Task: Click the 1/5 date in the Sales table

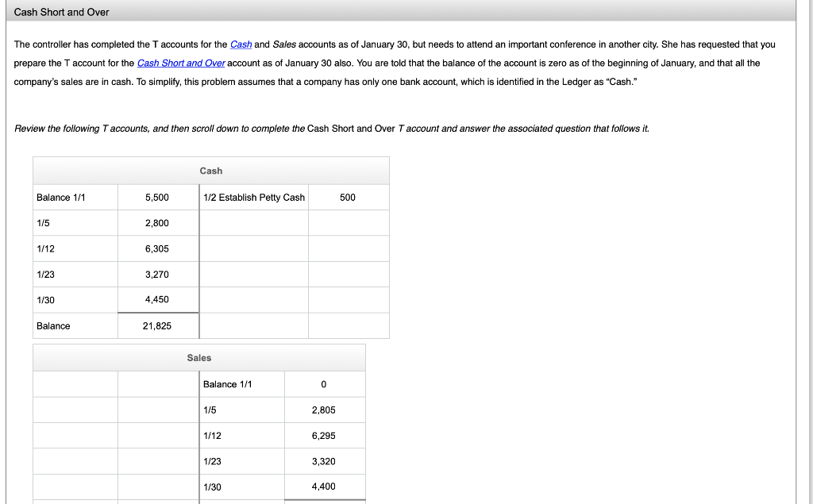Action: point(210,410)
